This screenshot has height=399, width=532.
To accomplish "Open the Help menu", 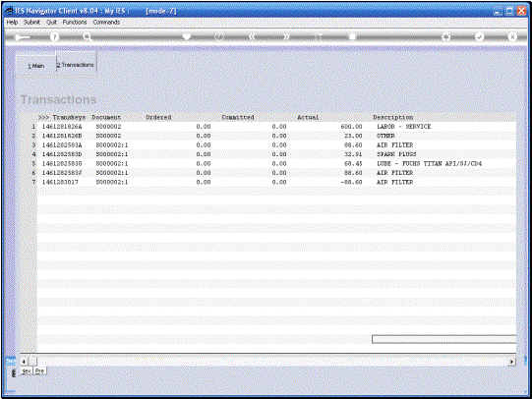I will click(x=12, y=22).
